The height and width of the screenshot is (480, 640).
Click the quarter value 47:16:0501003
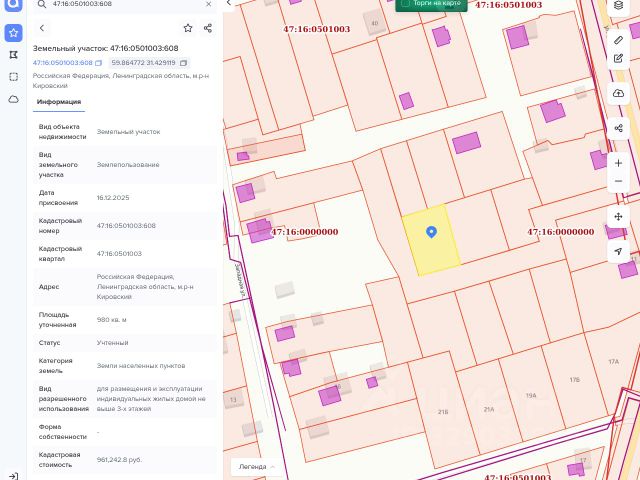[119, 253]
